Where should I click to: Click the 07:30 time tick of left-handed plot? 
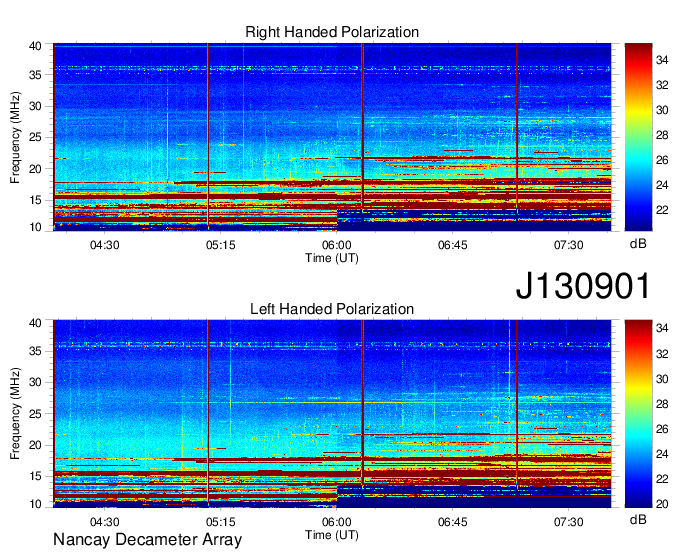point(569,522)
